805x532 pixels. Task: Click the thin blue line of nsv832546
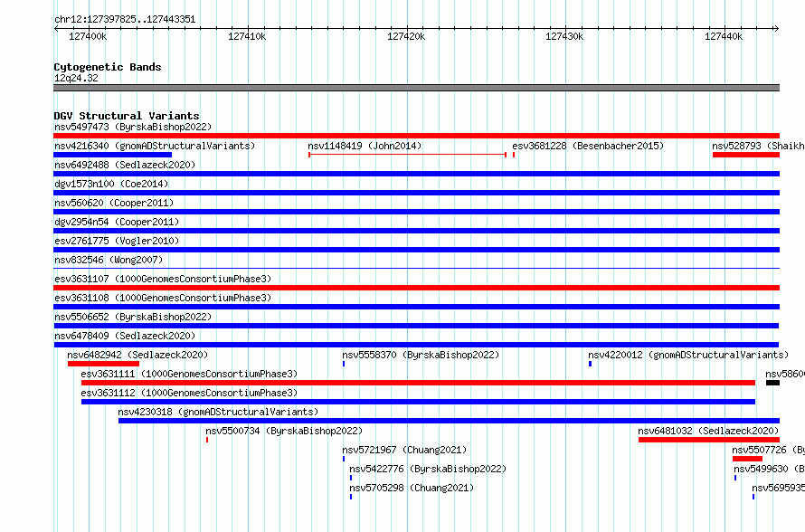tap(416, 269)
